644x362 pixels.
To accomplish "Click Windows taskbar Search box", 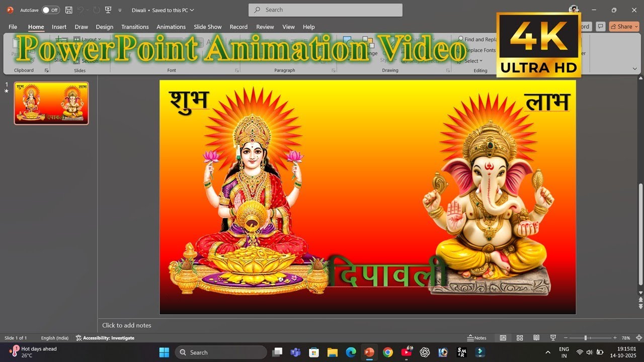I will [221, 352].
